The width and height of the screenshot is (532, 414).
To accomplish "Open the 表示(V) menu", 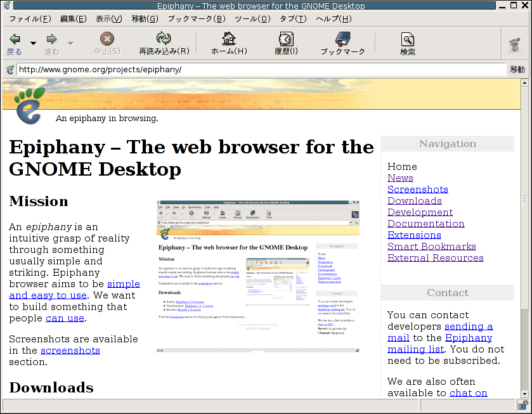I will 108,19.
